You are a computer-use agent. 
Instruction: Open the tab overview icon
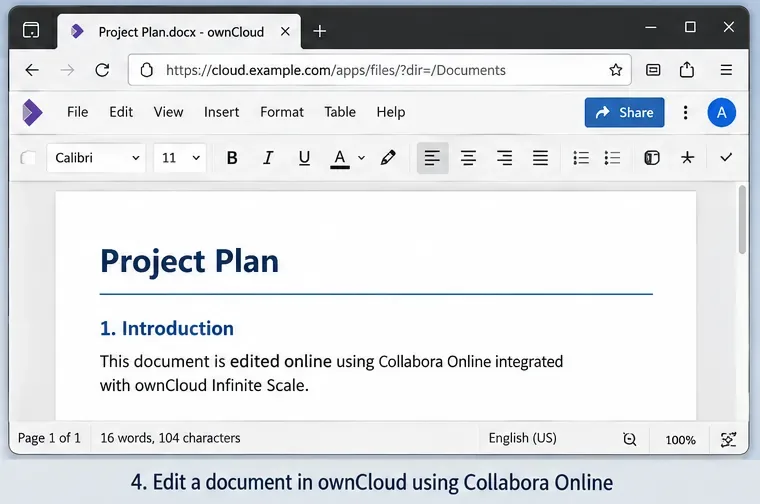click(31, 30)
